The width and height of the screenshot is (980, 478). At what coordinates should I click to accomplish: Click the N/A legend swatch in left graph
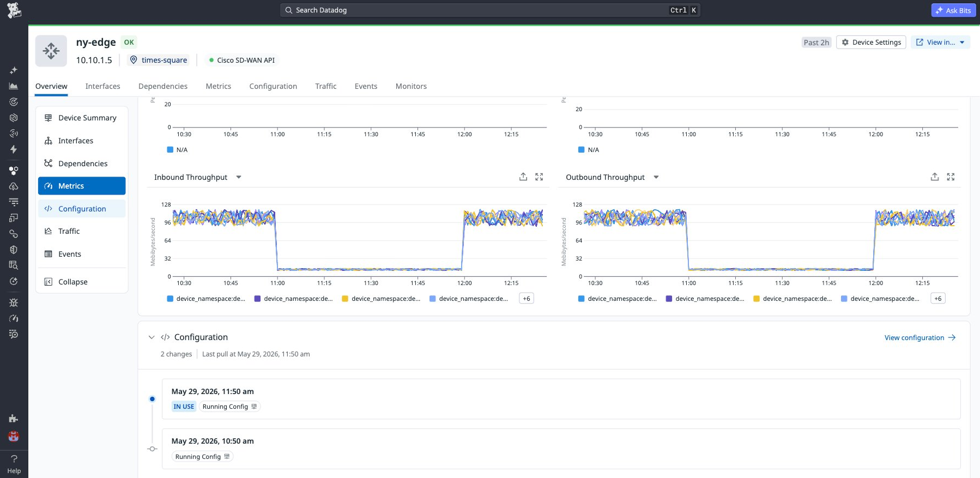pyautogui.click(x=170, y=150)
